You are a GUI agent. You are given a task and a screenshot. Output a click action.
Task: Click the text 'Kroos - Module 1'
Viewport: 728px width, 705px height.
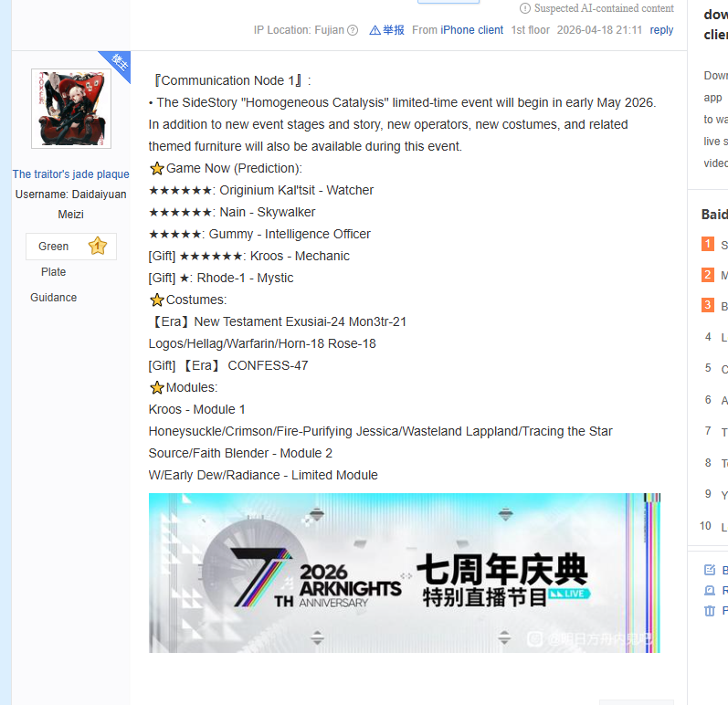(196, 409)
